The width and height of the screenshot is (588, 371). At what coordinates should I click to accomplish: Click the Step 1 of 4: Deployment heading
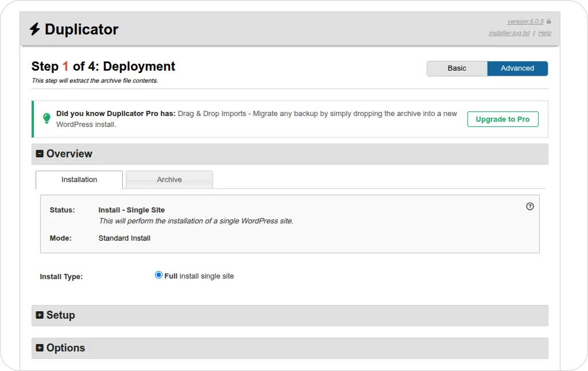tap(103, 67)
